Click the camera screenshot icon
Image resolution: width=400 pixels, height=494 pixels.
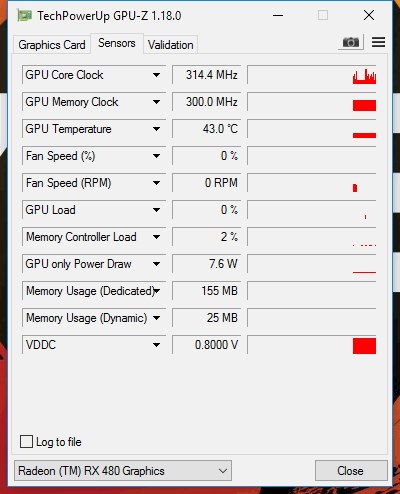[x=351, y=42]
